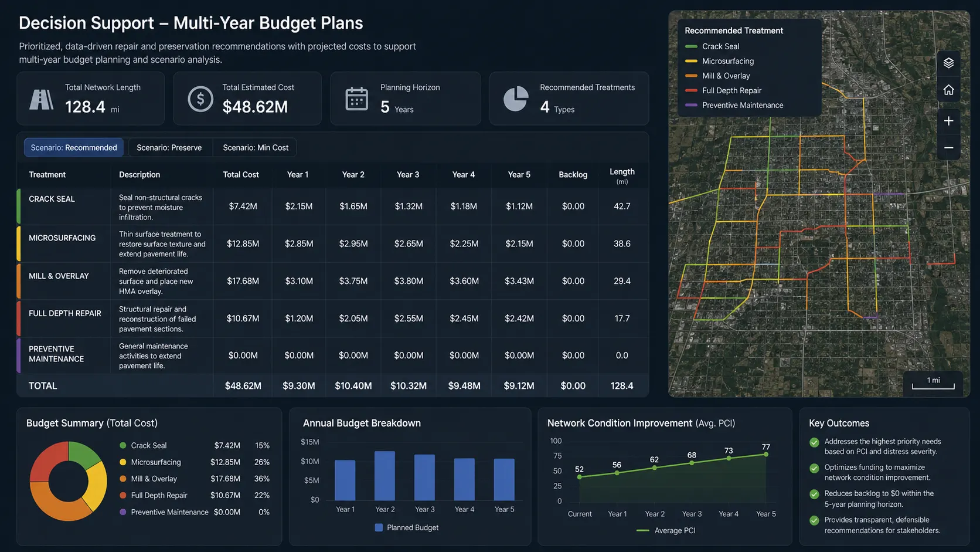Select the MILL & OVERLAY treatment row label
980x552 pixels.
(59, 276)
